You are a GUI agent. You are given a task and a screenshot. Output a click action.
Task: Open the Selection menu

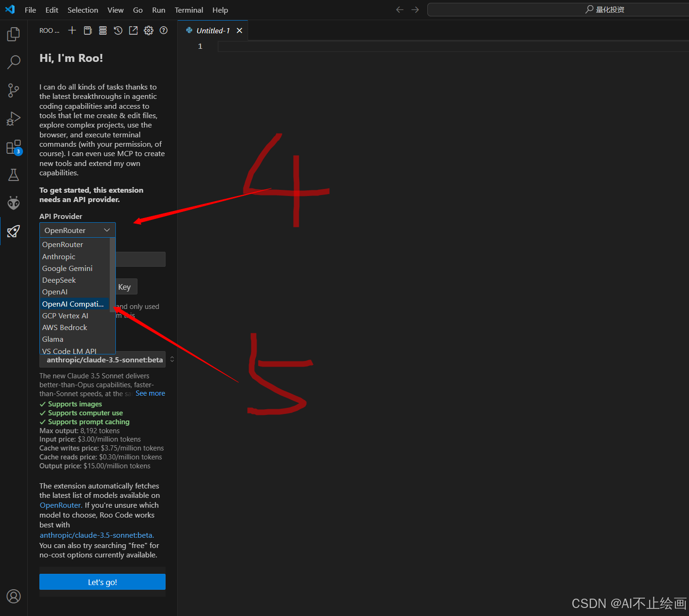click(83, 10)
